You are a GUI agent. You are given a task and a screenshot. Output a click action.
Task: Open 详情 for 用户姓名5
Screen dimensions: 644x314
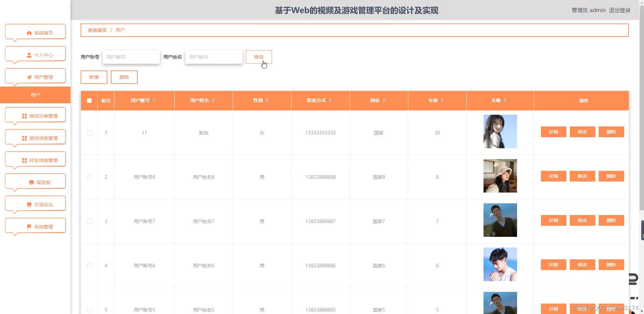[x=554, y=309]
